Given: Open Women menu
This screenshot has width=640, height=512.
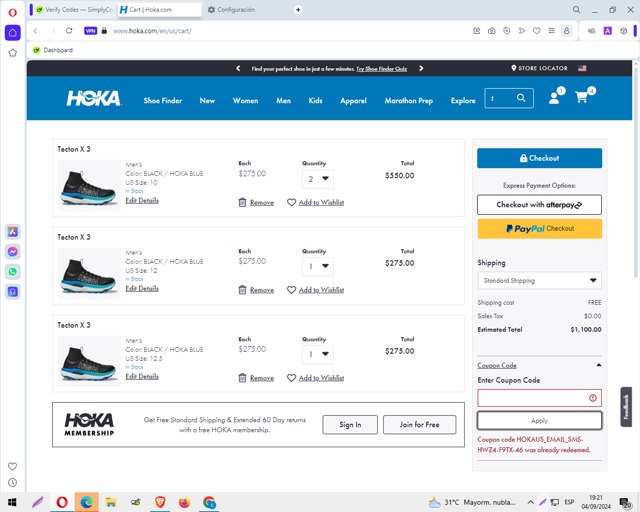Looking at the screenshot, I should pyautogui.click(x=245, y=100).
